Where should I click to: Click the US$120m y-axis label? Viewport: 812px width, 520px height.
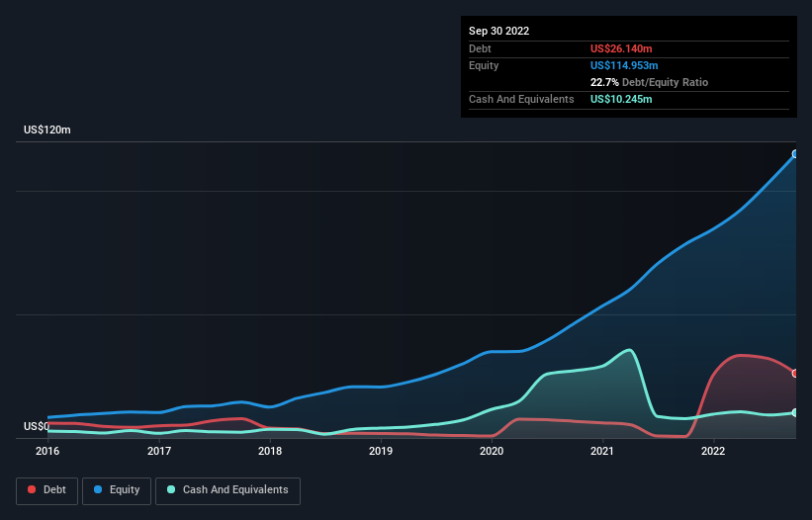(47, 130)
